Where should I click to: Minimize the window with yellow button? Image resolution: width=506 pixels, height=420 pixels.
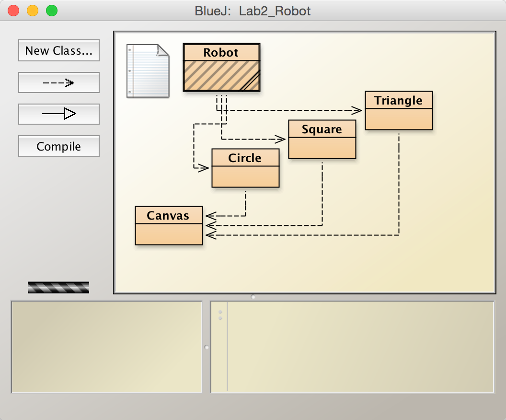(x=33, y=11)
